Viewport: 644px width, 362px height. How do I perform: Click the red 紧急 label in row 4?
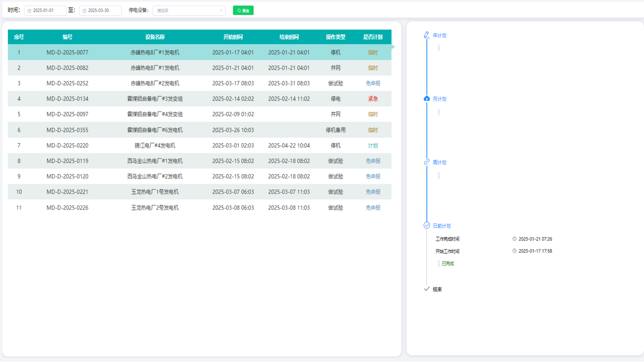(373, 99)
